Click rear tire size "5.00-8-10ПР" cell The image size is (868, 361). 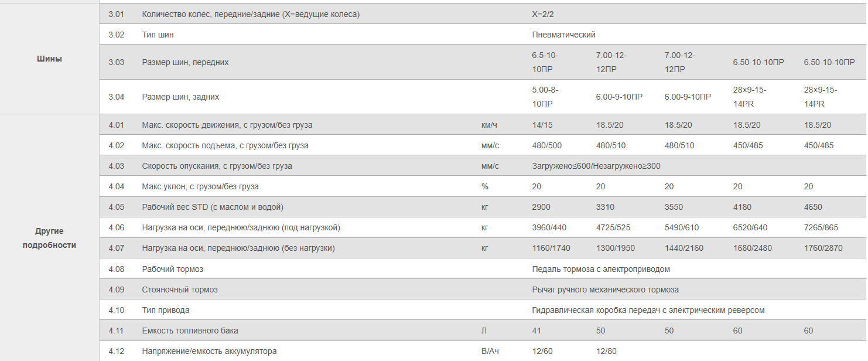click(x=545, y=97)
